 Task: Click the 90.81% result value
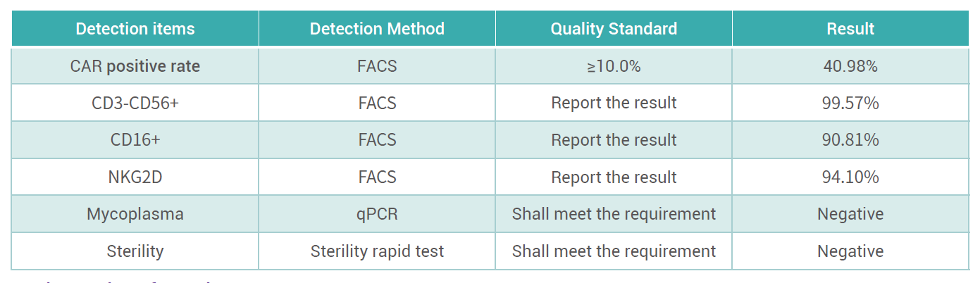(850, 140)
